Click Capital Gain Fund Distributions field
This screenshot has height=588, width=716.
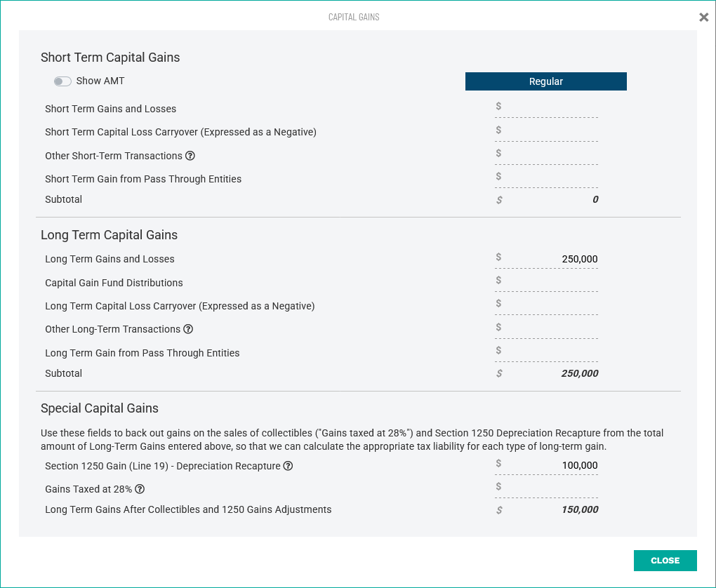click(550, 281)
